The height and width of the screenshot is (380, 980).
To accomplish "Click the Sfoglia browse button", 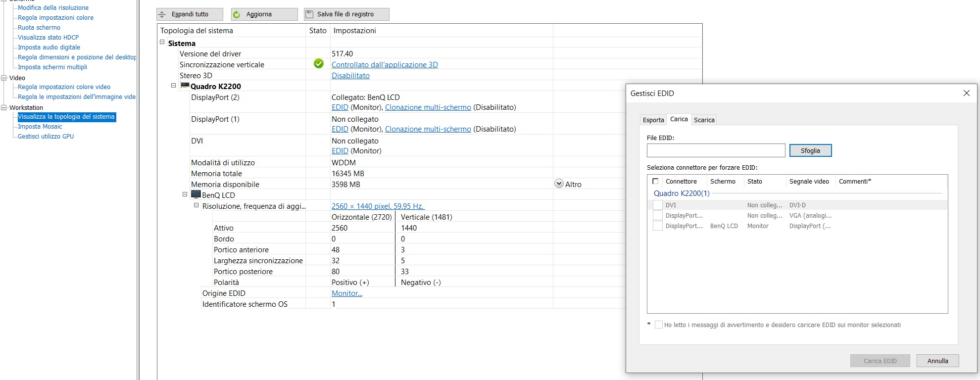I will [810, 150].
